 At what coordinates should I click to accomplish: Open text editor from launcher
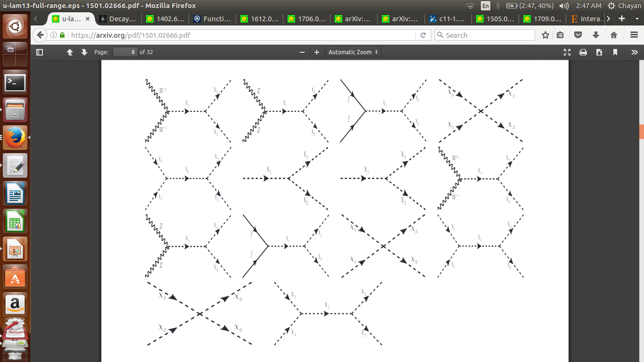pyautogui.click(x=15, y=165)
